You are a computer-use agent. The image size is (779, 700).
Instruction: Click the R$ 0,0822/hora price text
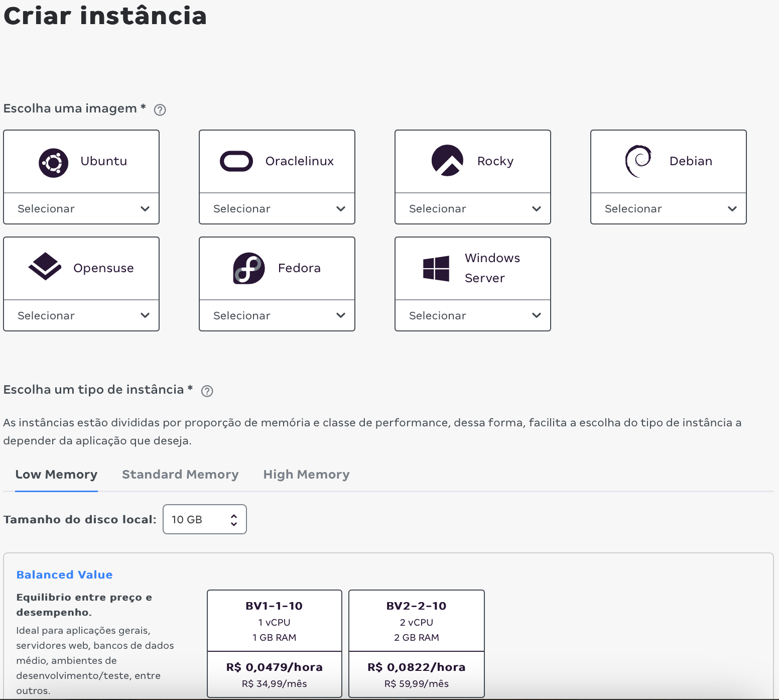[417, 667]
